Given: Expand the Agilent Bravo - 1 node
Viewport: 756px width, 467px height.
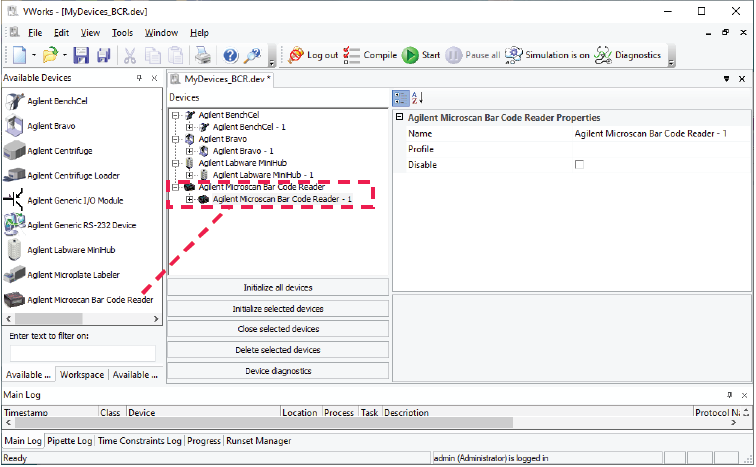Looking at the screenshot, I should [x=189, y=151].
